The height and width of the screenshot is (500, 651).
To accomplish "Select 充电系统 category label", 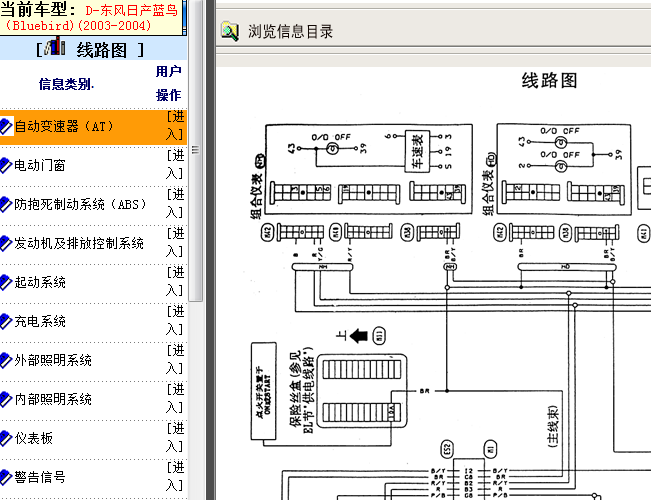I will [x=40, y=322].
